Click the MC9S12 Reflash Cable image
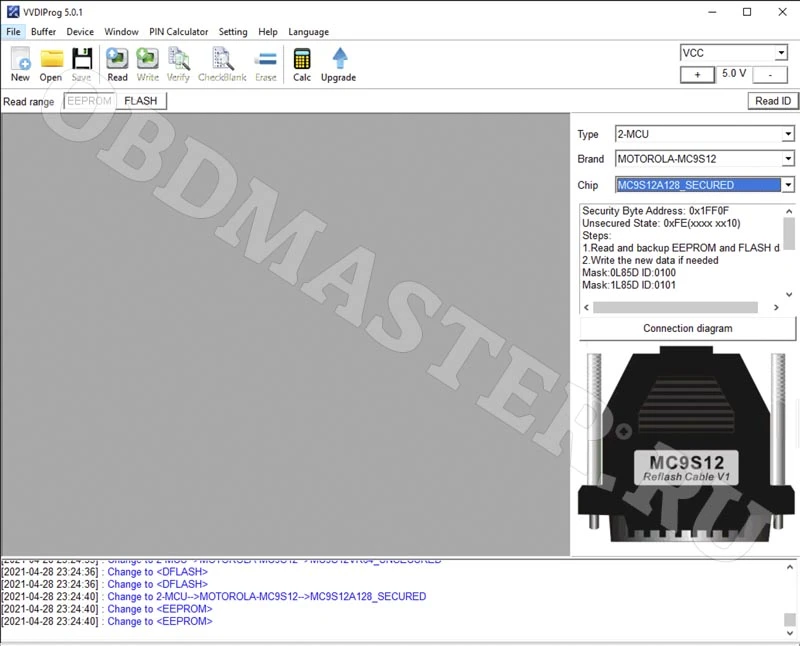800x646 pixels. click(x=686, y=444)
